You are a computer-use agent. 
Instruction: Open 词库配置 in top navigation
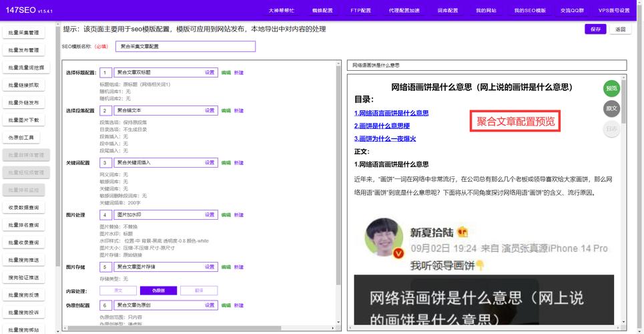pos(448,11)
